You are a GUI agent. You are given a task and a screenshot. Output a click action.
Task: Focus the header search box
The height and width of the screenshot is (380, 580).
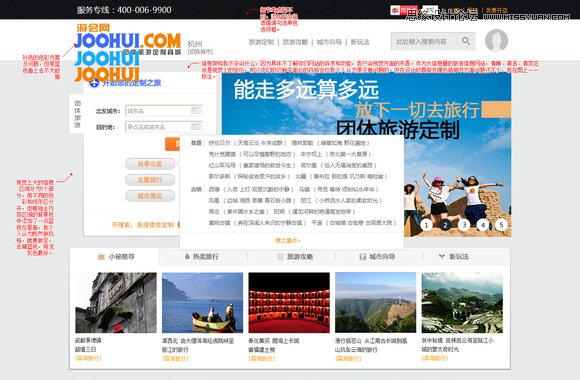[x=433, y=41]
